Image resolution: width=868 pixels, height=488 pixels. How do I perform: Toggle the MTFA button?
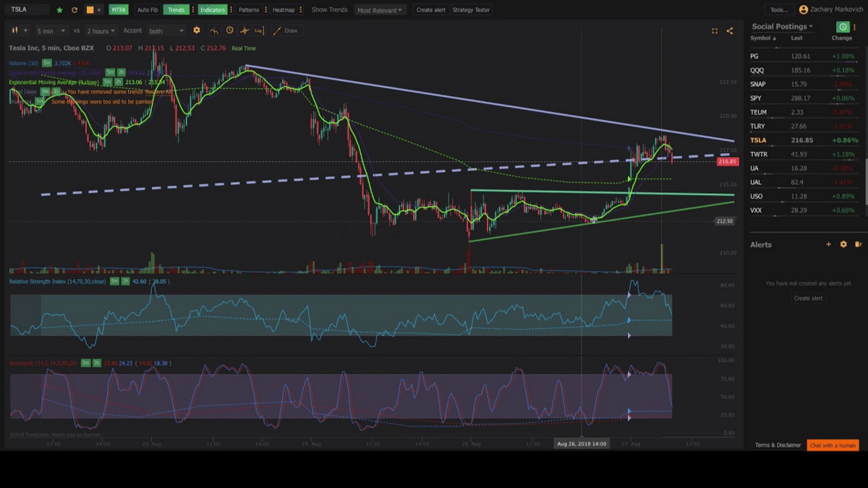[x=119, y=10]
